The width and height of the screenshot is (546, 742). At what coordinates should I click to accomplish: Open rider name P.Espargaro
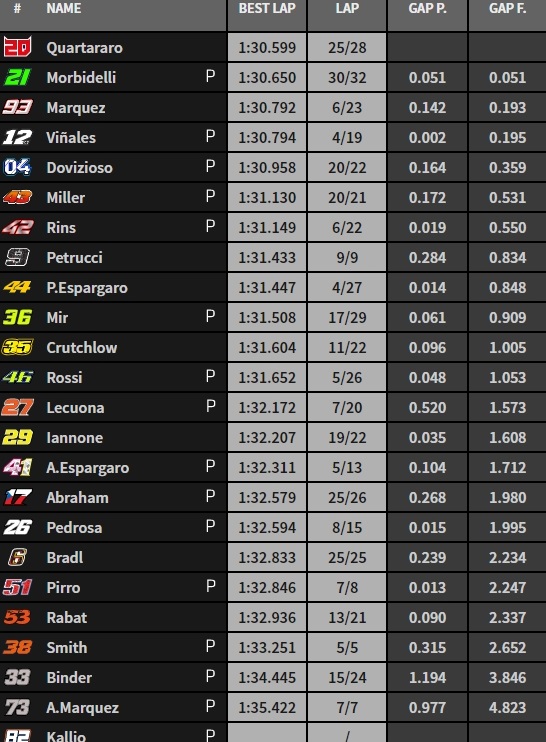pyautogui.click(x=87, y=288)
